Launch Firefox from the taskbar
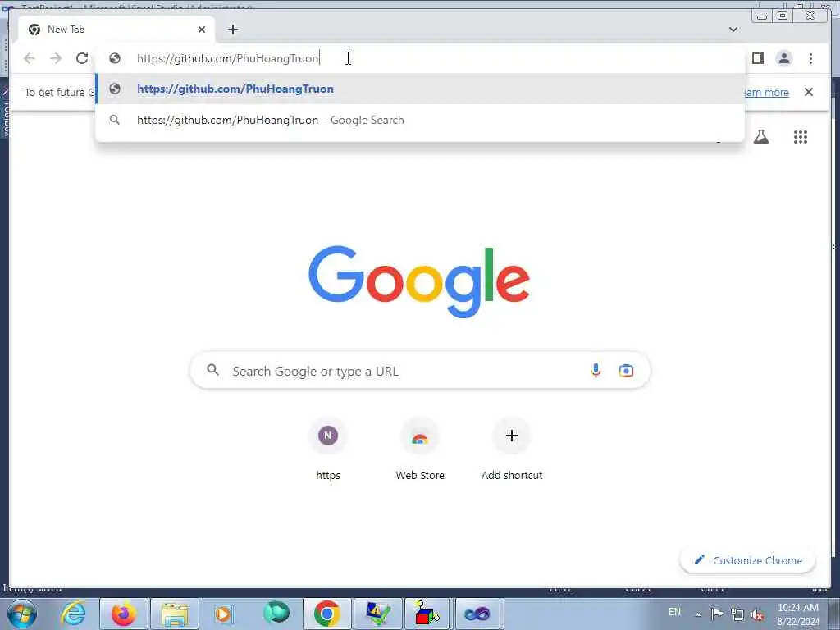The width and height of the screenshot is (840, 630). (x=124, y=614)
